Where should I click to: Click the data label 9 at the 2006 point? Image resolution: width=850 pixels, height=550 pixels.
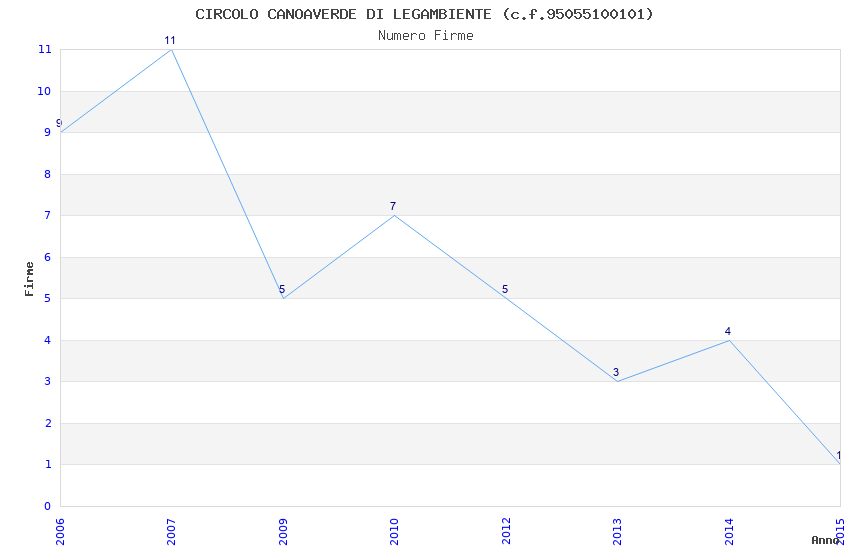(x=59, y=124)
